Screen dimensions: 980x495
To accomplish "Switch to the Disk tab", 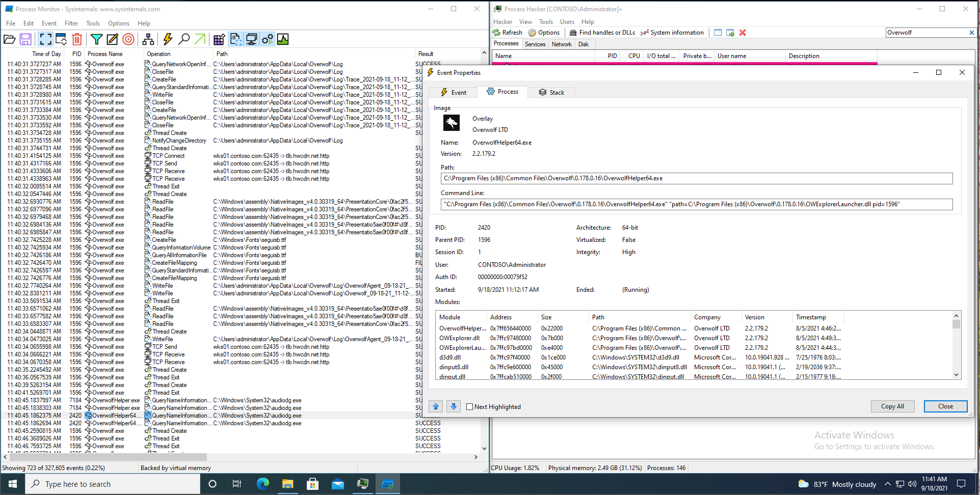I will pos(584,44).
